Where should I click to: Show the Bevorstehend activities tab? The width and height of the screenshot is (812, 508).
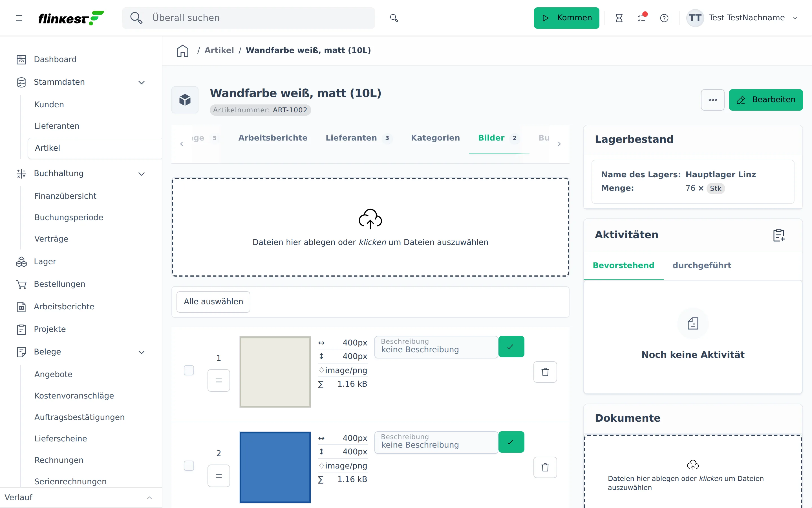click(x=623, y=265)
